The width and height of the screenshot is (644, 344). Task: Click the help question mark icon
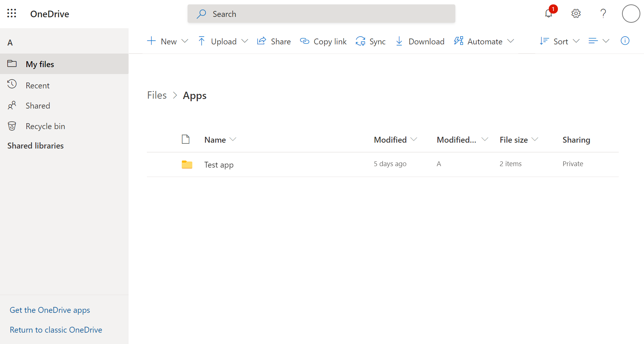click(x=603, y=14)
